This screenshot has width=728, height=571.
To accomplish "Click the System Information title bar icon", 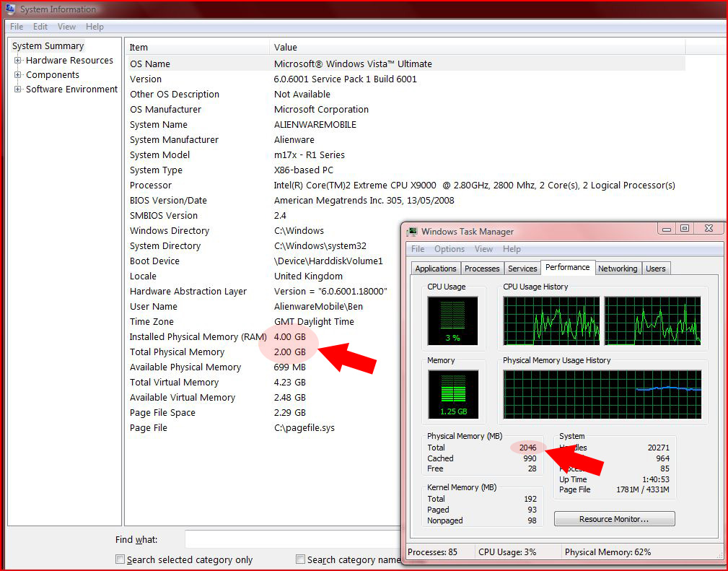I will coord(9,9).
